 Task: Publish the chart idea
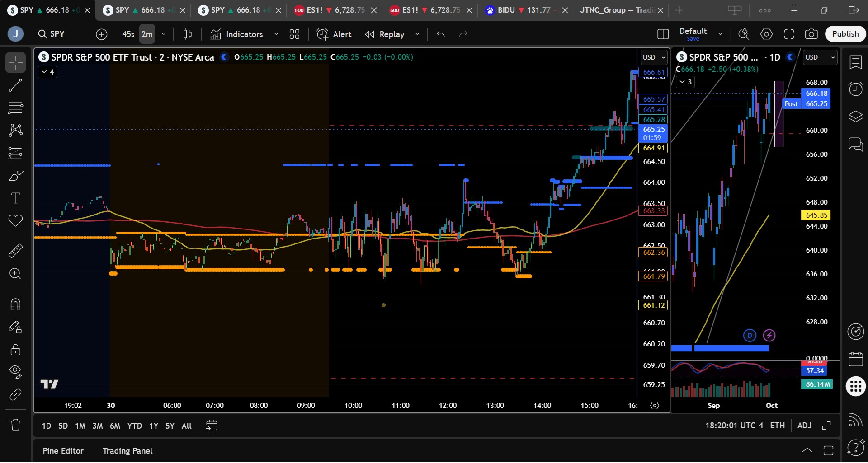point(845,34)
